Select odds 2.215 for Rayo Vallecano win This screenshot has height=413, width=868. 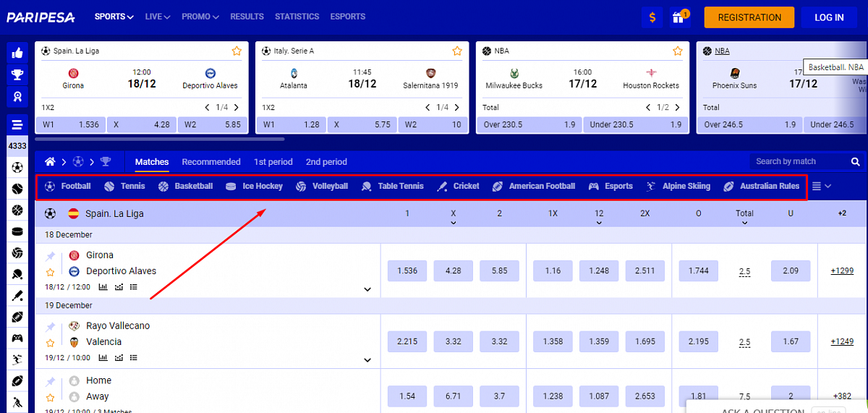(x=407, y=341)
